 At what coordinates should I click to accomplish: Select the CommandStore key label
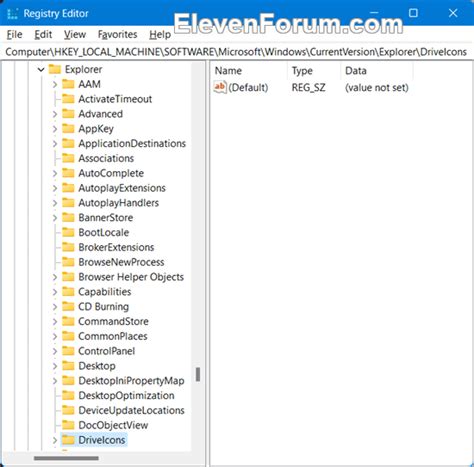point(113,321)
